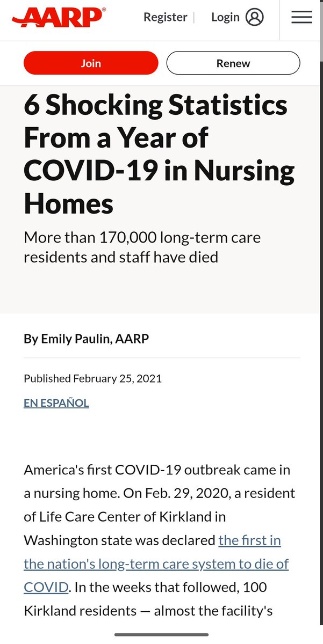Image resolution: width=323 pixels, height=644 pixels.
Task: Open the first long-term care COVID death link
Action: [x=156, y=563]
